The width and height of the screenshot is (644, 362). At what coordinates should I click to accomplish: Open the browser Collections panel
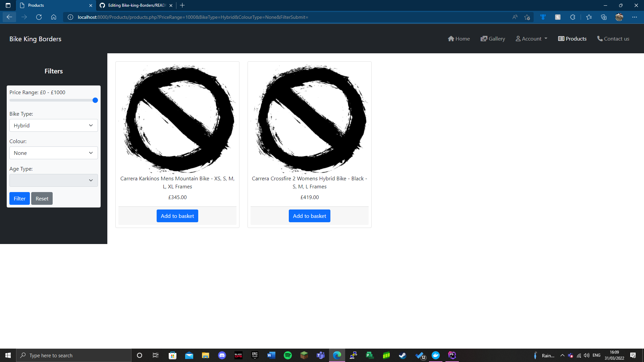pyautogui.click(x=604, y=17)
